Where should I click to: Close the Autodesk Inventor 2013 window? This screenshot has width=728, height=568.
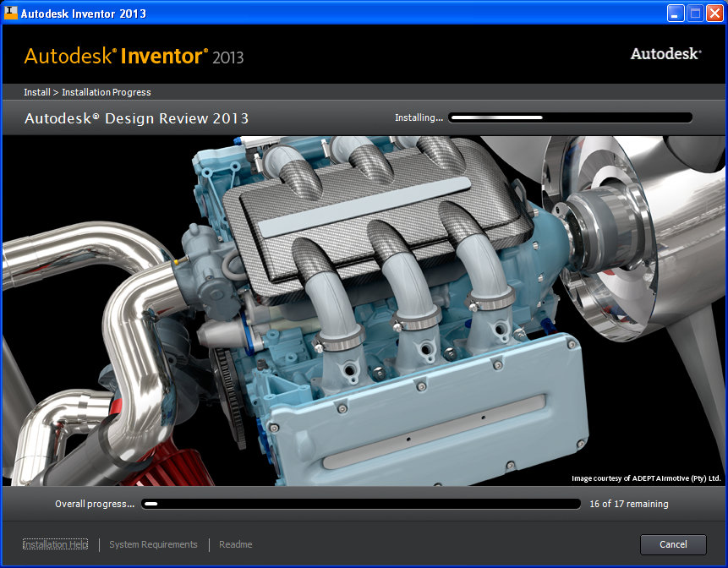(714, 13)
